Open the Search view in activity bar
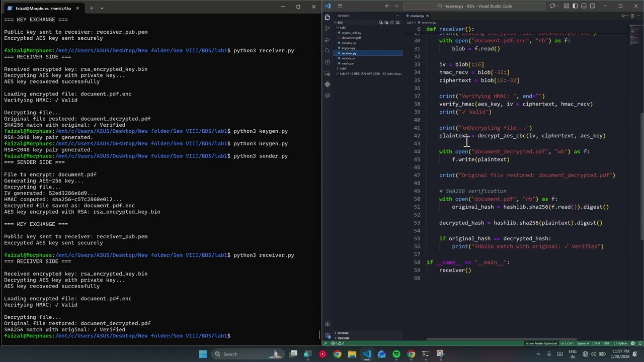644x362 pixels. point(327,51)
